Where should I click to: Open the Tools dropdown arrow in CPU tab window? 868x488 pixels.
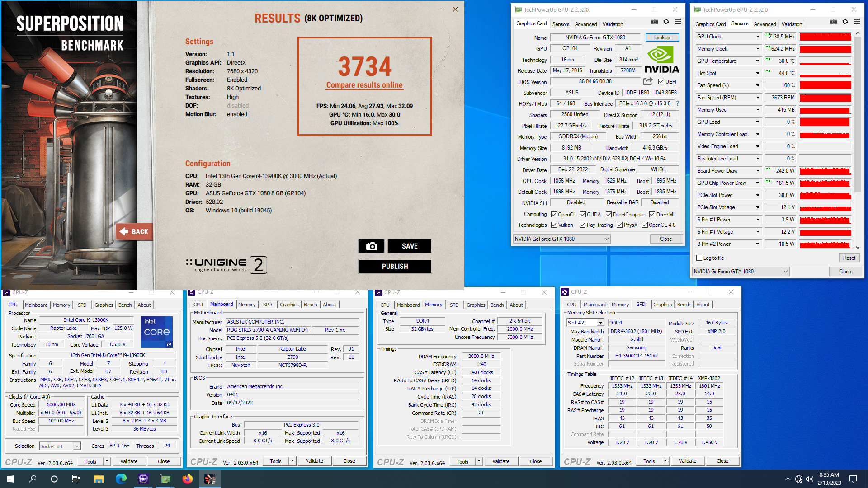tap(107, 461)
